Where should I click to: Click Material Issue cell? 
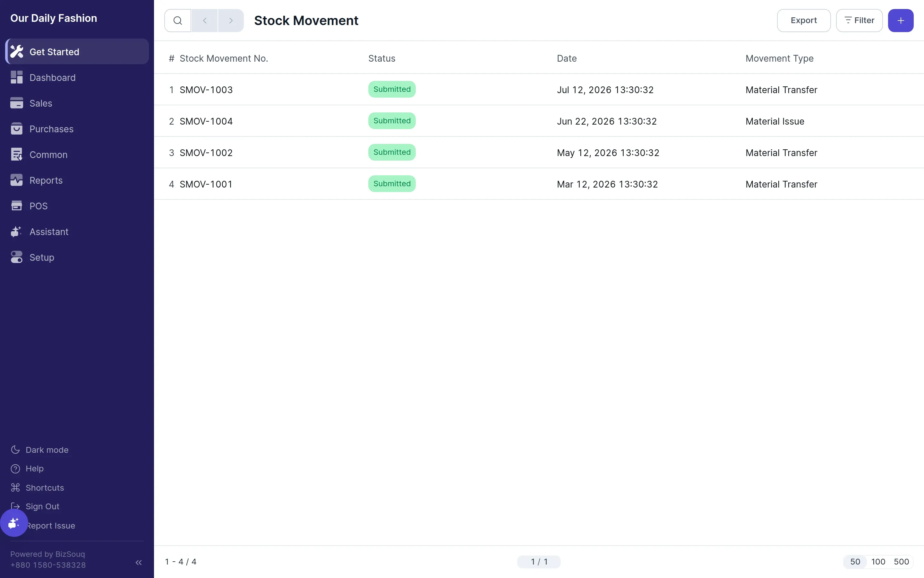pyautogui.click(x=775, y=121)
